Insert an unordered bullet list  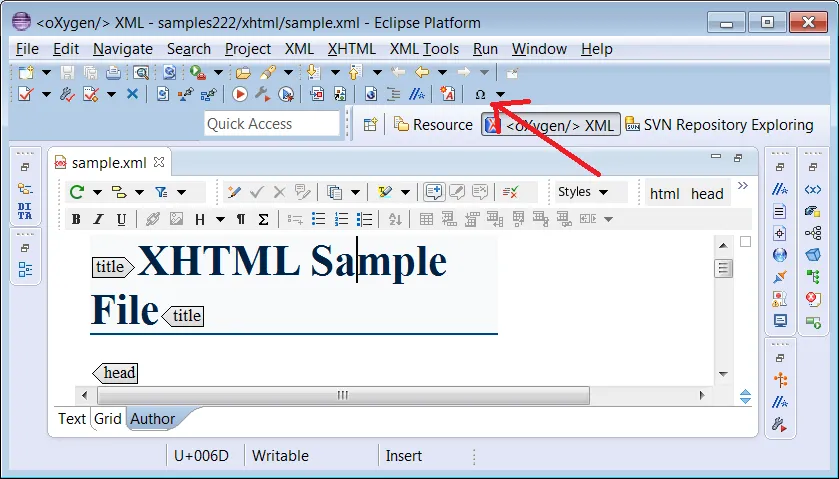[318, 219]
